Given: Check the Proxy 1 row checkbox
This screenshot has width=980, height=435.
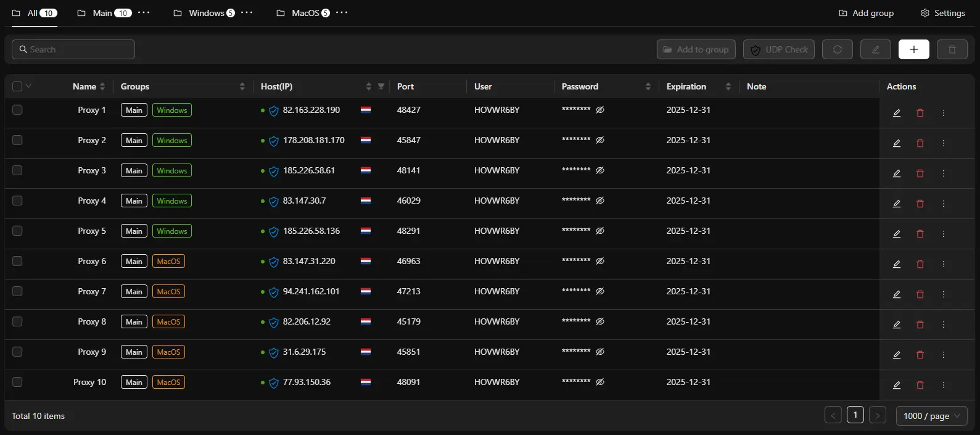Looking at the screenshot, I should tap(17, 110).
